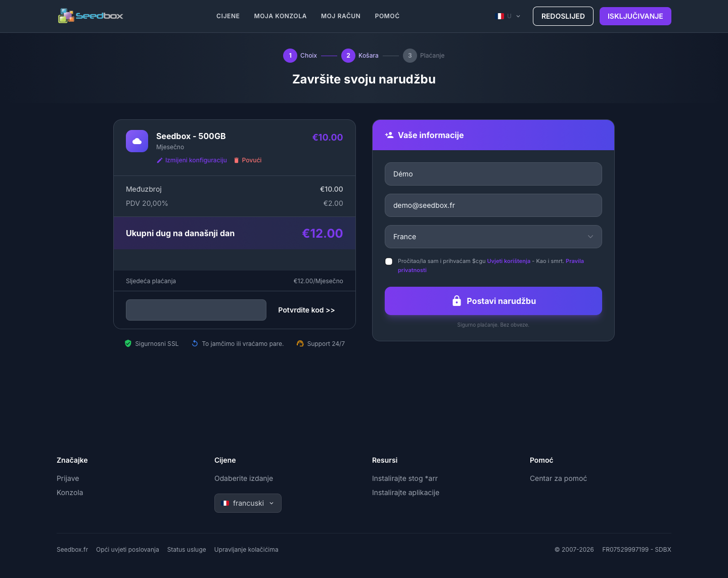Image resolution: width=728 pixels, height=578 pixels.
Task: Click Potvrdite kod >> to apply code
Action: pyautogui.click(x=306, y=310)
